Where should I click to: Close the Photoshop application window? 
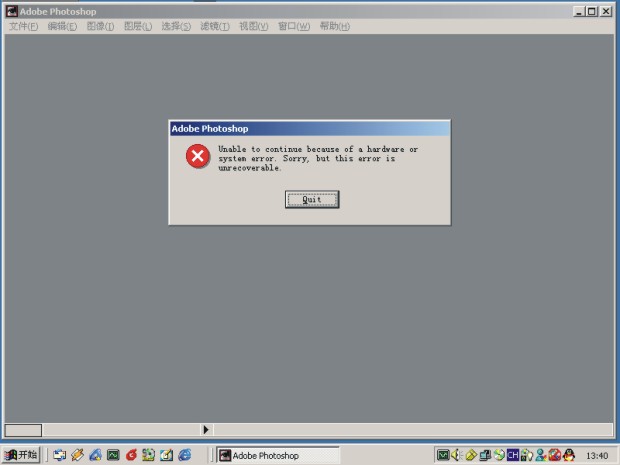click(606, 11)
